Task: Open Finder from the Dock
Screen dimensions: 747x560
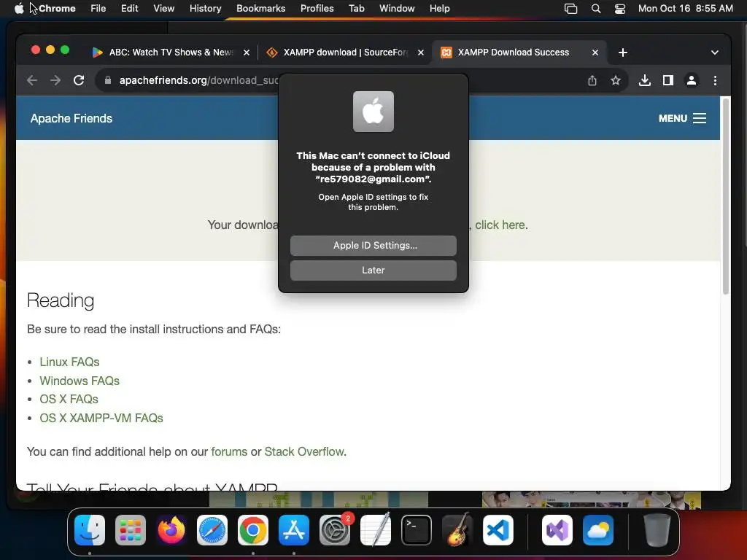Action: (x=90, y=530)
